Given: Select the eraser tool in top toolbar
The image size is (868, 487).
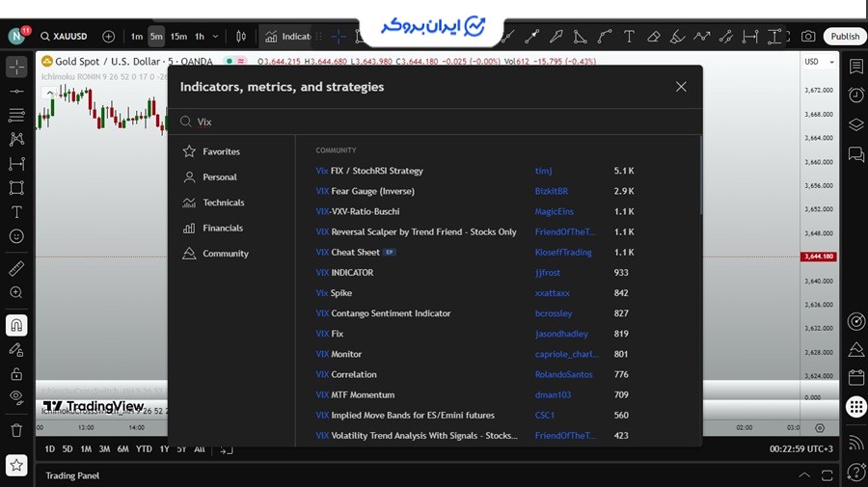Looking at the screenshot, I should click(x=653, y=37).
